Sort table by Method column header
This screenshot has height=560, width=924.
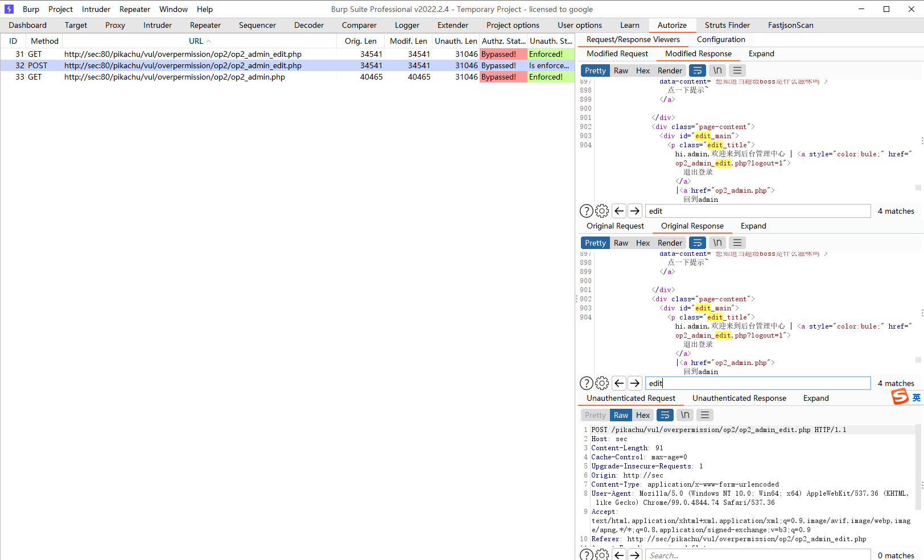(x=44, y=41)
